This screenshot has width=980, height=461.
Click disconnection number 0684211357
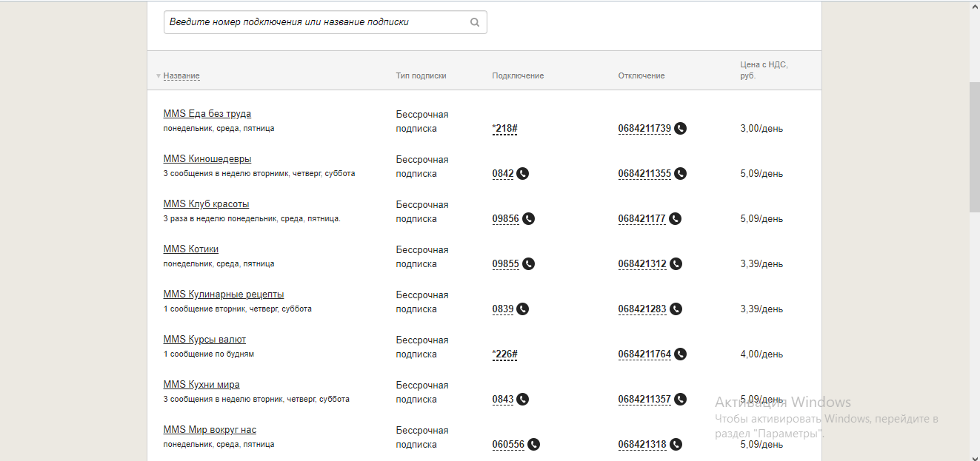coord(644,400)
